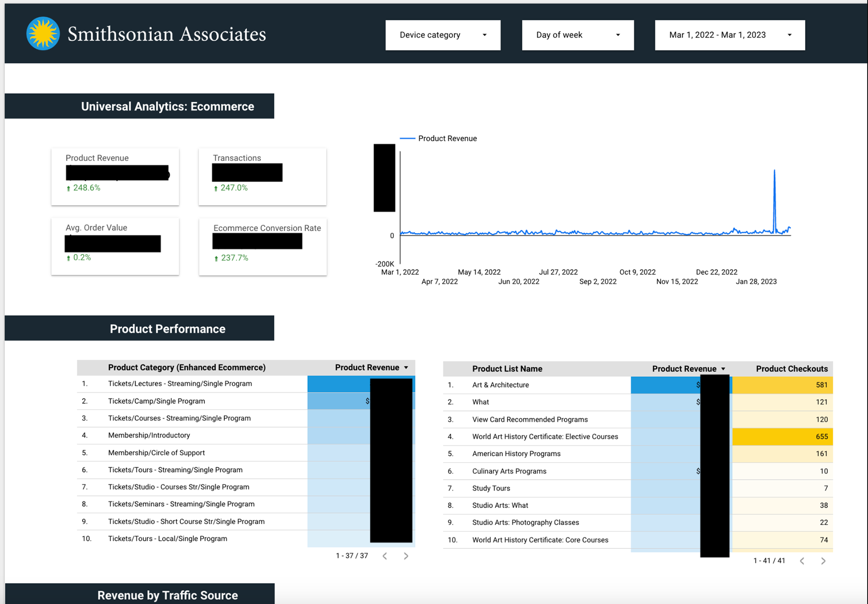Click the Transactions scorecard
Viewport: 868px width, 604px height.
(263, 177)
